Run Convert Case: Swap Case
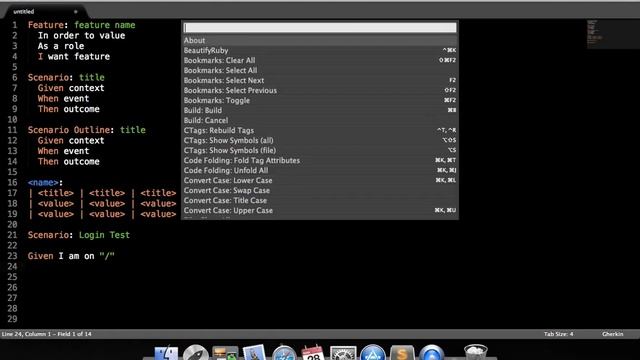 point(320,191)
